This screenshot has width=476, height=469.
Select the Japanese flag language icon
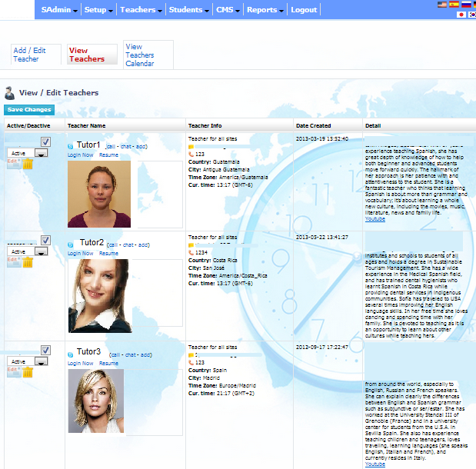click(x=461, y=15)
